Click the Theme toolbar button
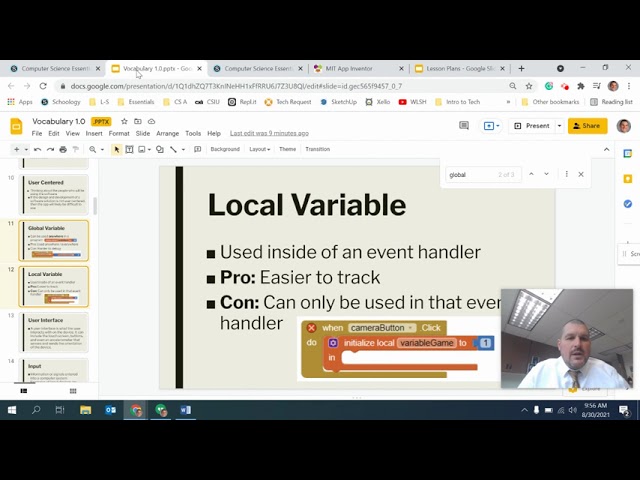 click(x=287, y=149)
